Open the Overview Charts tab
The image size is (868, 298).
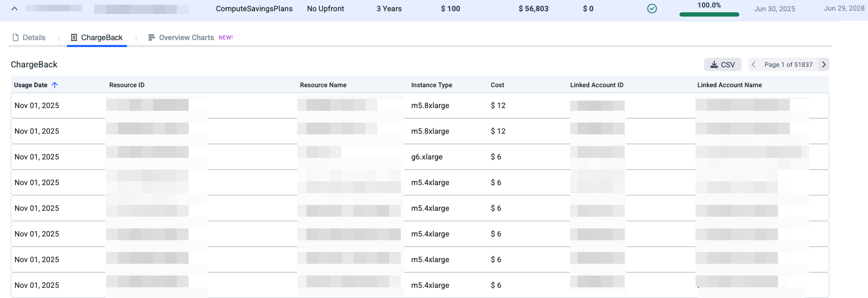[x=186, y=37]
